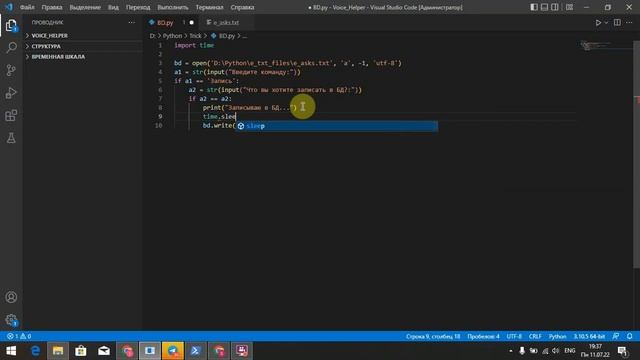Change UTF-8 file encoding
640x360 pixels.
point(514,336)
